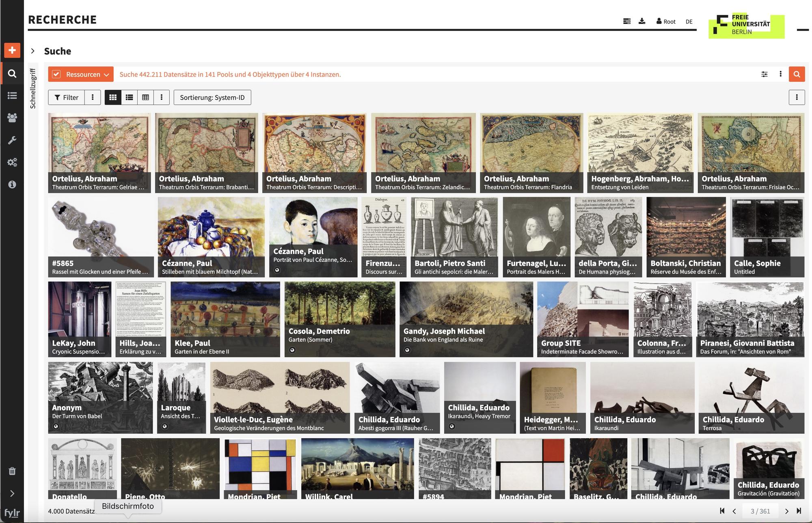Collapse the Suche section chevron
Image resolution: width=812 pixels, height=523 pixels.
tap(33, 51)
